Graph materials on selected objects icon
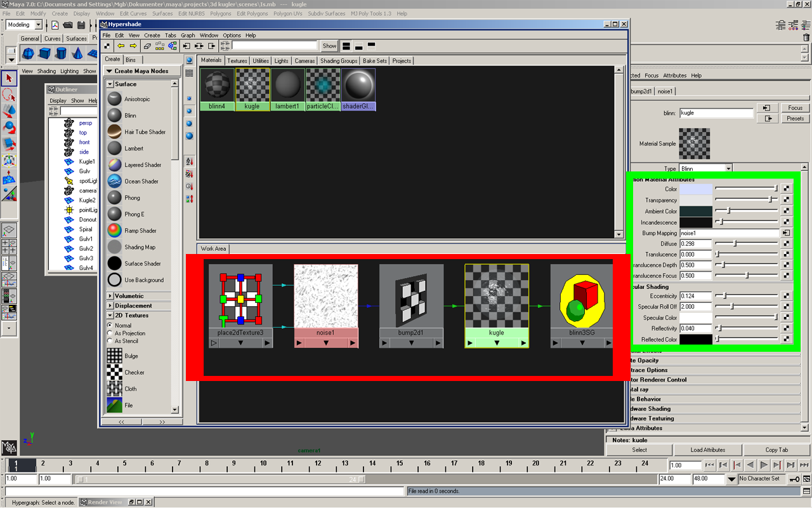Screen dimensions: 812x508 point(172,46)
